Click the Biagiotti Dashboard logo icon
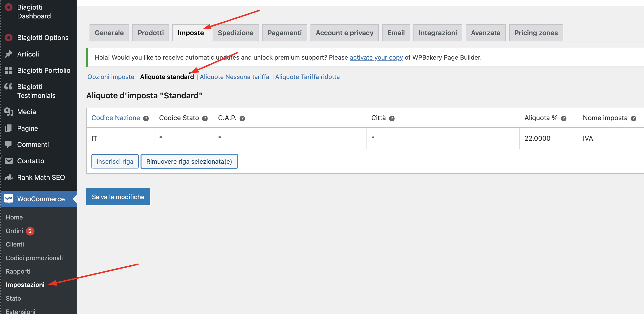This screenshot has height=314, width=644. [x=9, y=7]
